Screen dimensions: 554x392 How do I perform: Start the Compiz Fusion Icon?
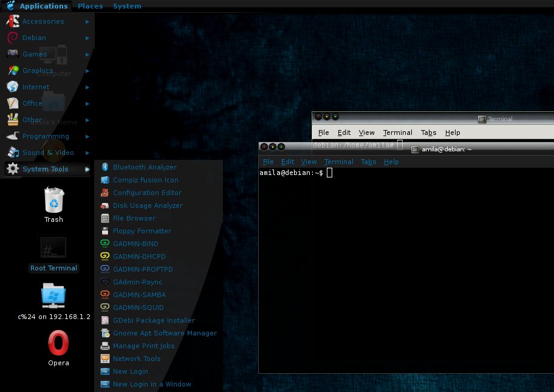[x=146, y=179]
